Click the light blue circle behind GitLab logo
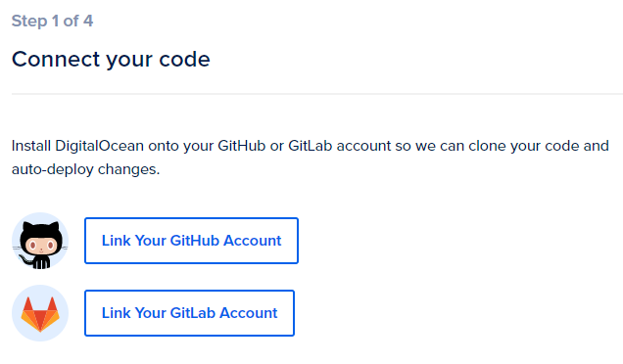623x364 pixels. (x=40, y=313)
